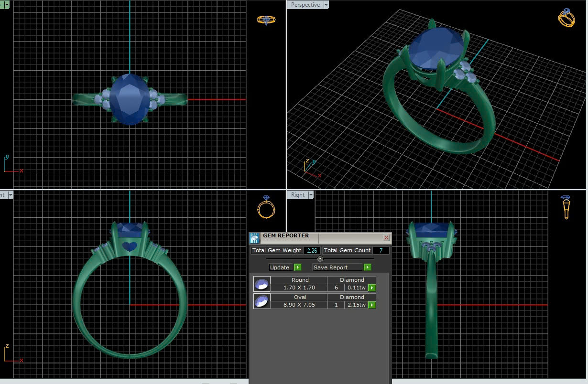
Task: Click the Right viewport label
Action: (x=297, y=195)
